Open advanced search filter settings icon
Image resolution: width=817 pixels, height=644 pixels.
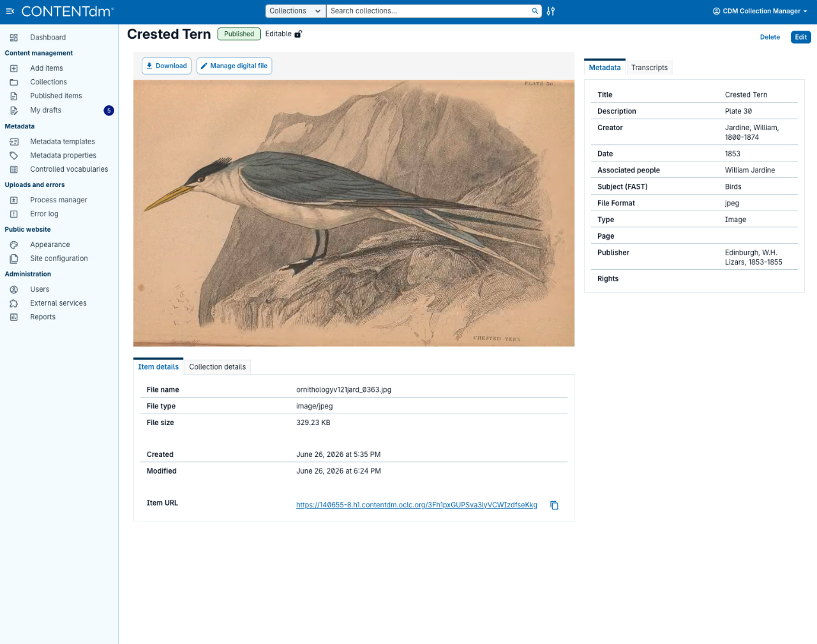(x=551, y=11)
